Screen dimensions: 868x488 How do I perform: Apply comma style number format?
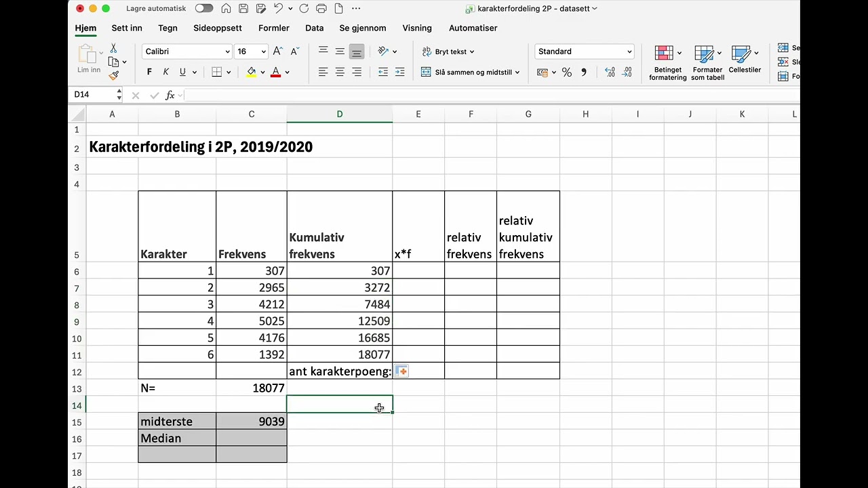584,73
